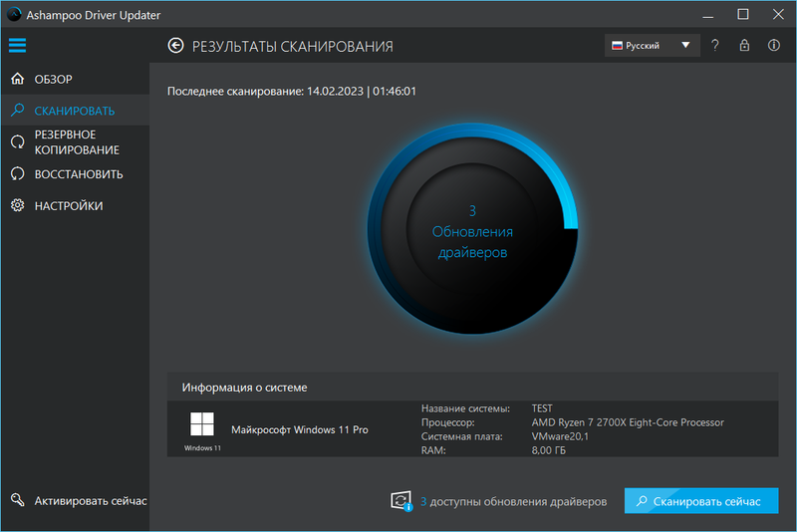The width and height of the screenshot is (797, 532).
Task: Click the Системная плата label
Action: [x=462, y=436]
